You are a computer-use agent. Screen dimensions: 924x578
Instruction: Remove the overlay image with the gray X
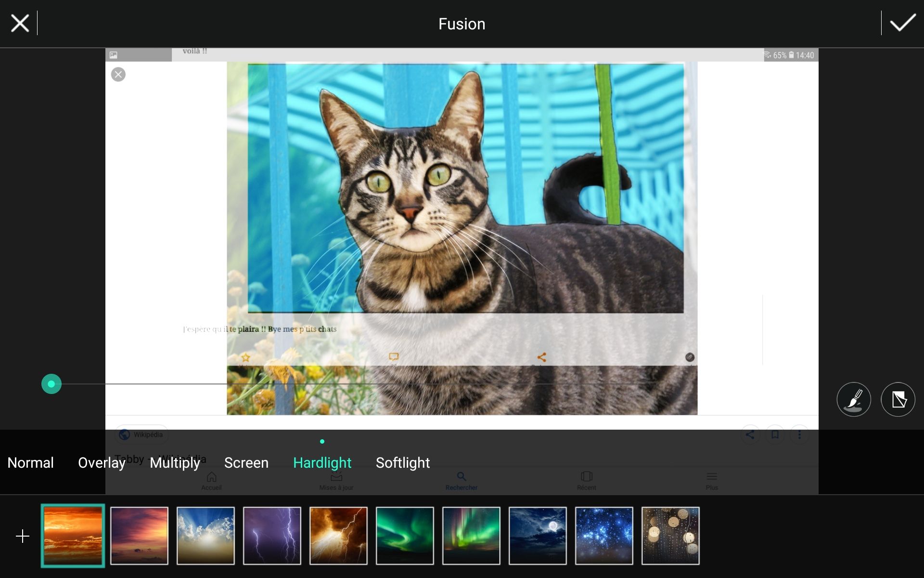point(118,75)
